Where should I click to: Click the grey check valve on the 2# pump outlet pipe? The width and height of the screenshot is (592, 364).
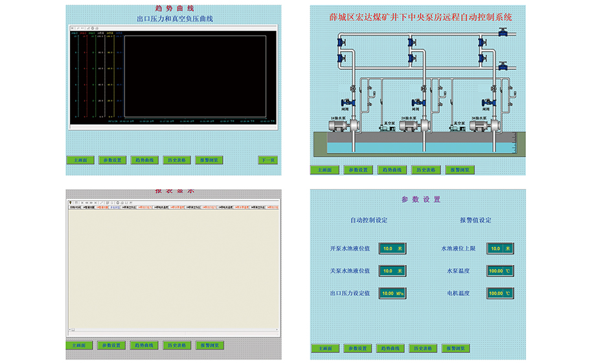tap(424, 89)
